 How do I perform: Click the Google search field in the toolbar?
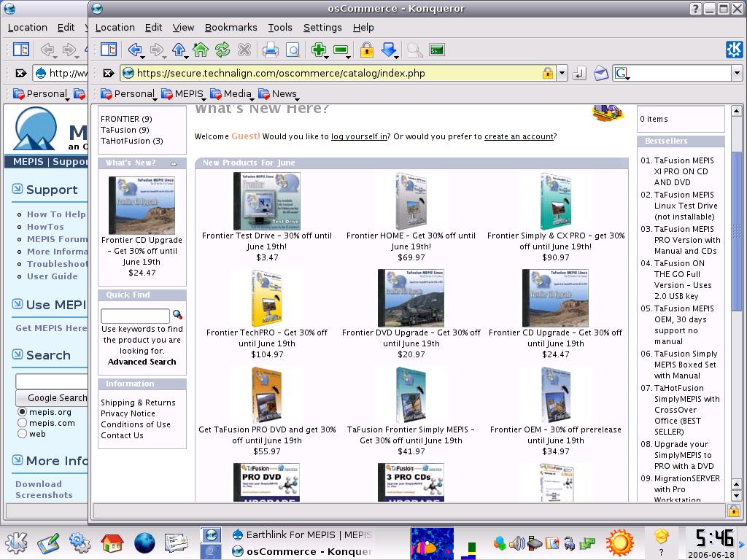click(681, 73)
